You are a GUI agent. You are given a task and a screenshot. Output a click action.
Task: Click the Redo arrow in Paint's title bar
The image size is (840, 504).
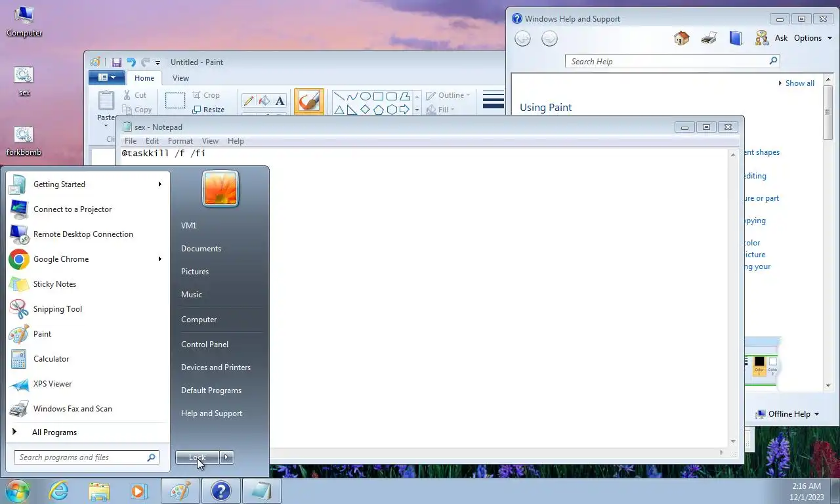click(145, 62)
